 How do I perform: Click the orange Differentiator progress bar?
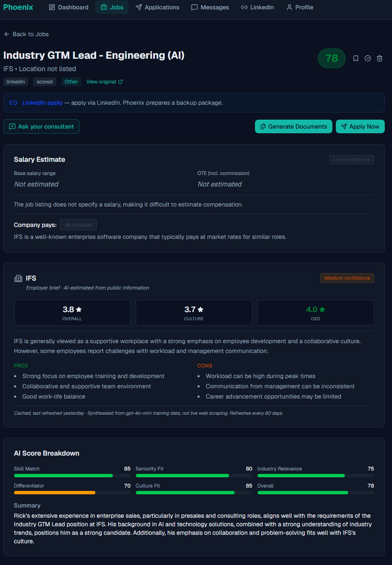[x=72, y=493]
